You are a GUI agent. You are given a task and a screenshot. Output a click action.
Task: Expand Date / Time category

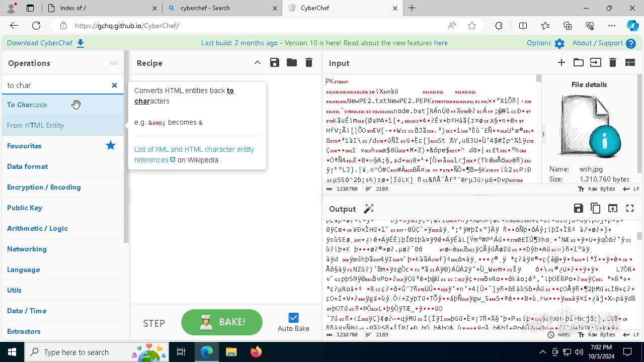[63, 311]
